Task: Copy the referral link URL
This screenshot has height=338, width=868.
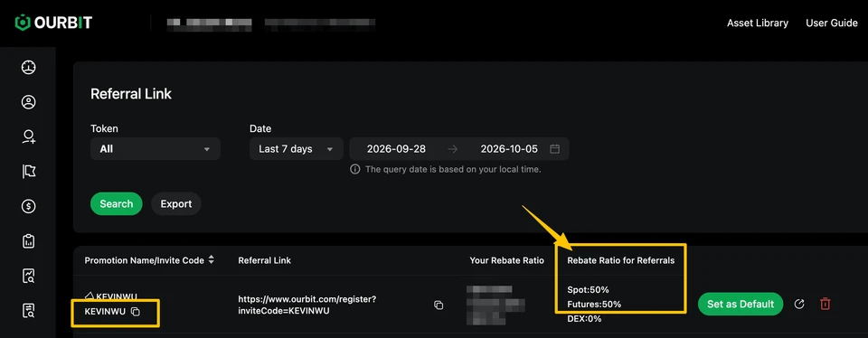Action: (439, 305)
